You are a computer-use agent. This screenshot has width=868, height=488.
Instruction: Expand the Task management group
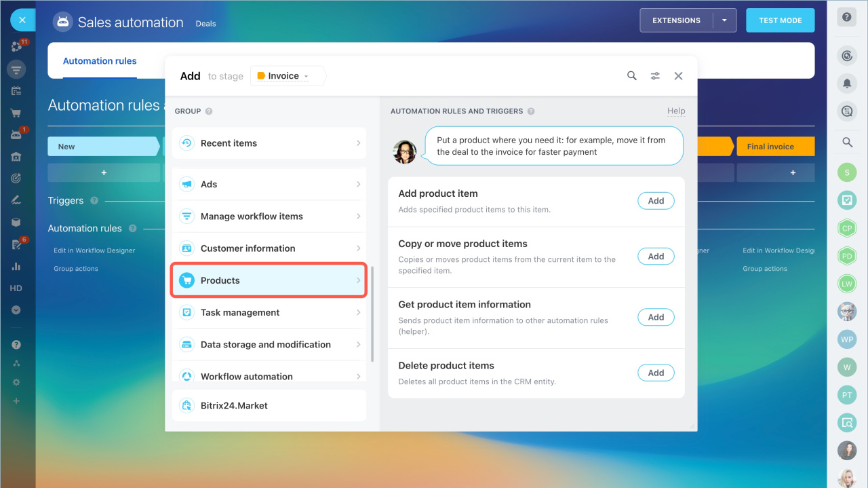pyautogui.click(x=269, y=312)
